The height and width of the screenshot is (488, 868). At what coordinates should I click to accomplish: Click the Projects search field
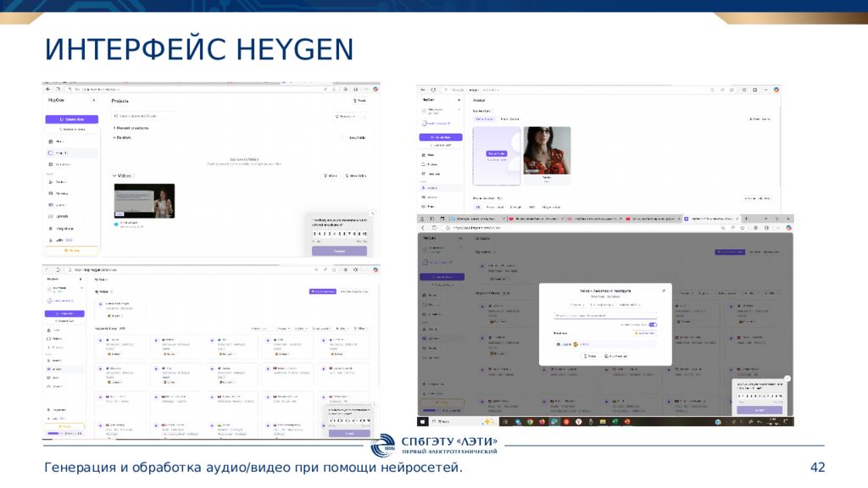145,116
